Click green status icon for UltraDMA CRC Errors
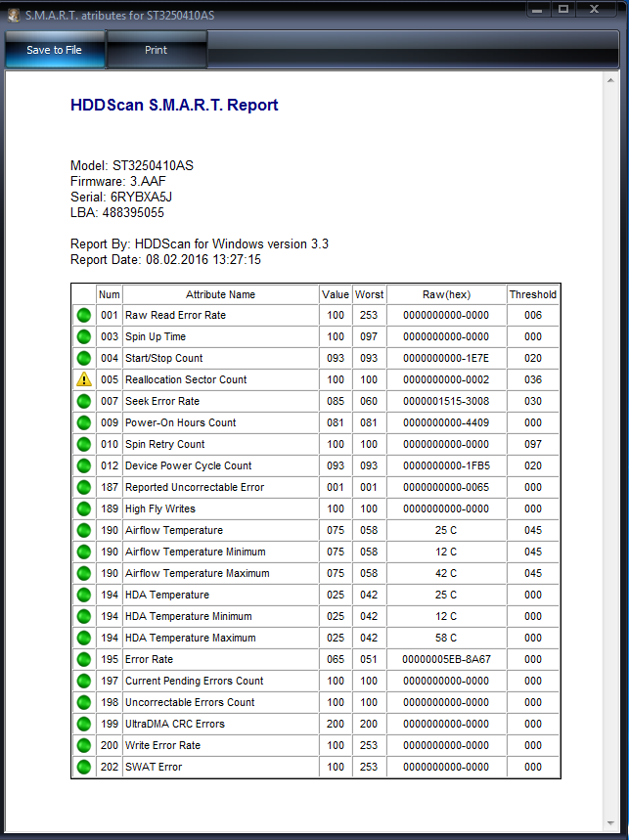The width and height of the screenshot is (629, 840). (x=84, y=724)
